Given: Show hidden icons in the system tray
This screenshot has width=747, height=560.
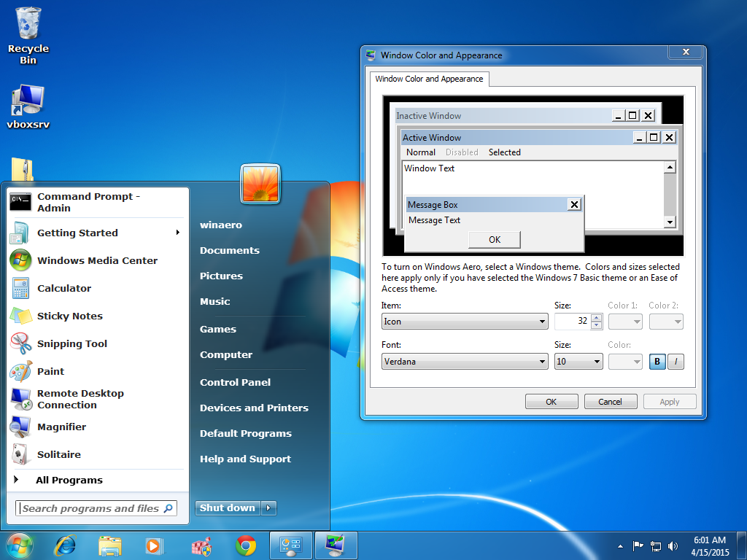Looking at the screenshot, I should click(x=619, y=545).
